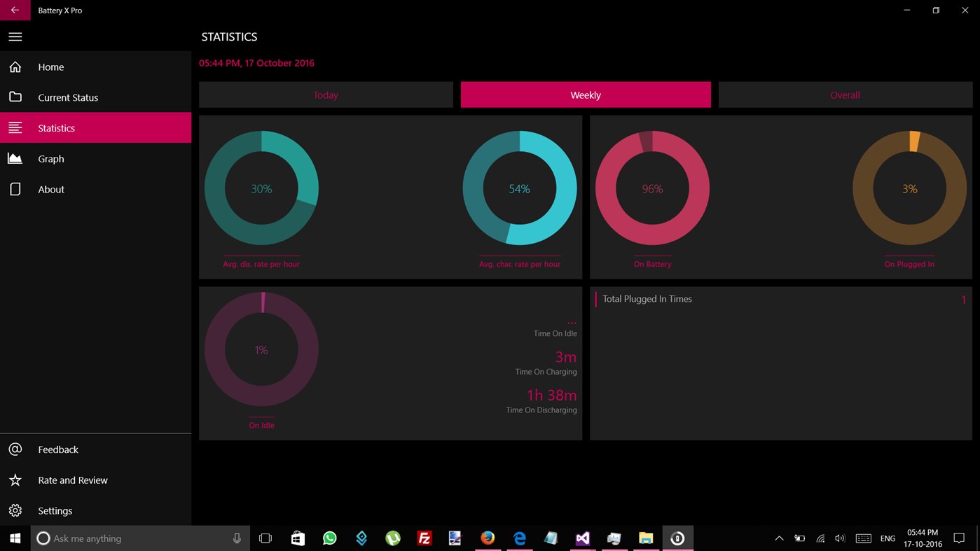Send feedback via the @ icon
Image resolution: width=980 pixels, height=551 pixels.
click(15, 449)
